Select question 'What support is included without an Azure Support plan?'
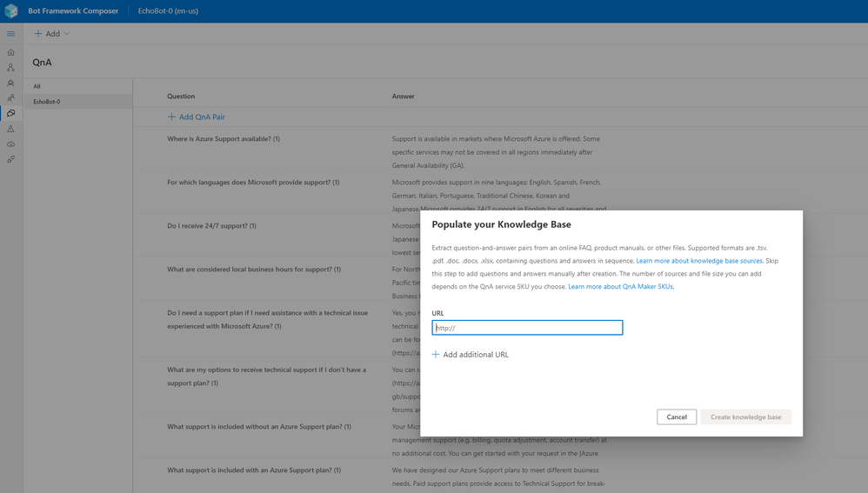Viewport: 868px width, 493px height. click(x=259, y=427)
